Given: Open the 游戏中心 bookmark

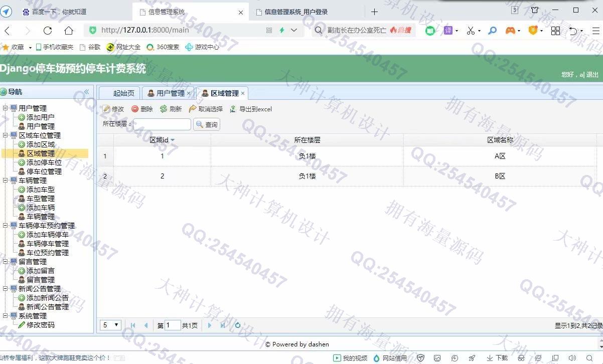Looking at the screenshot, I should (x=202, y=47).
